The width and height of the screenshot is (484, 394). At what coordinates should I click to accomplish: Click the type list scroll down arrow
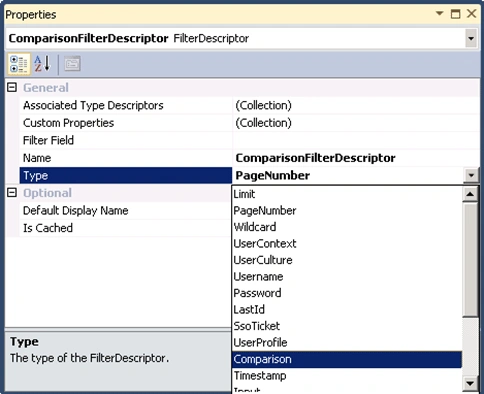click(x=470, y=383)
